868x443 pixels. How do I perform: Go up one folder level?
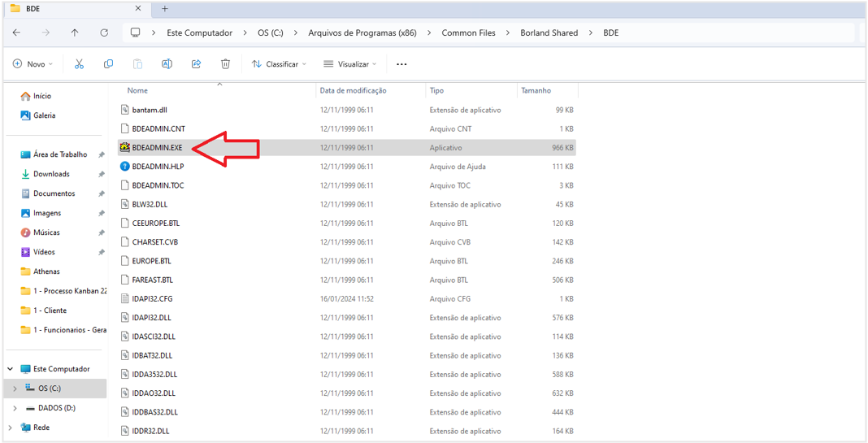click(x=75, y=33)
